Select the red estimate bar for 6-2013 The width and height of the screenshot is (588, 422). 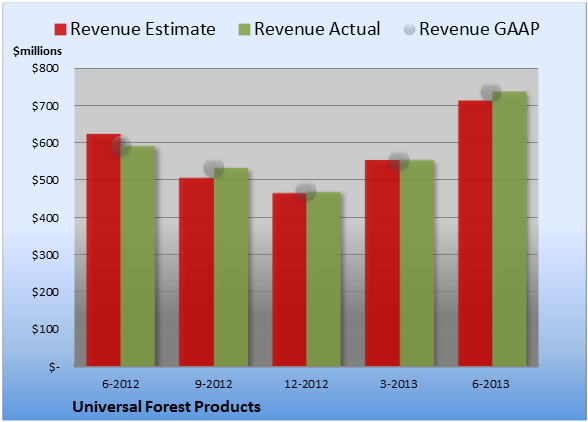[x=475, y=233]
